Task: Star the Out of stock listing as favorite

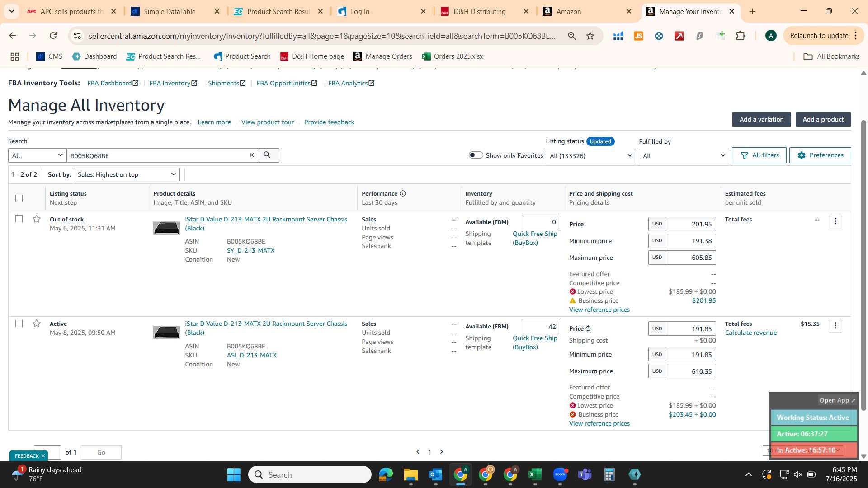Action: 37,219
